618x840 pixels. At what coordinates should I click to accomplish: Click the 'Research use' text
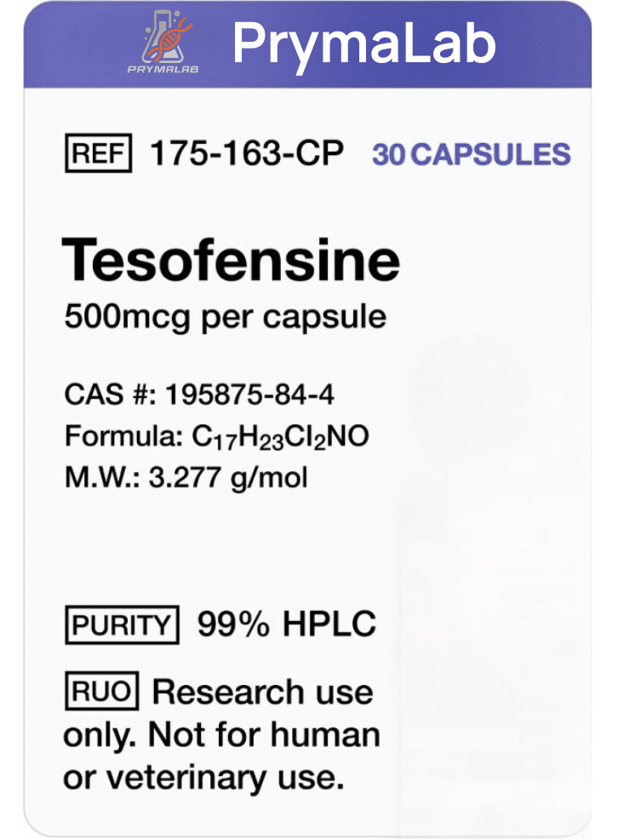tap(262, 691)
